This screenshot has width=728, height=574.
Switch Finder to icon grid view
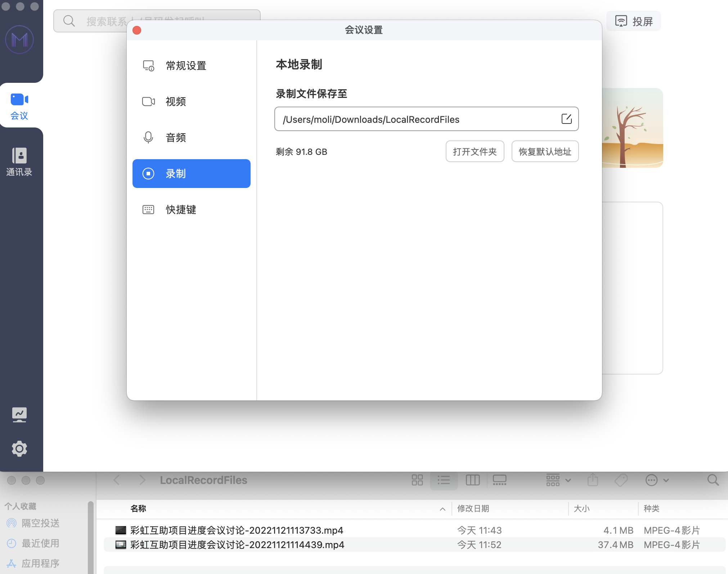pyautogui.click(x=417, y=480)
